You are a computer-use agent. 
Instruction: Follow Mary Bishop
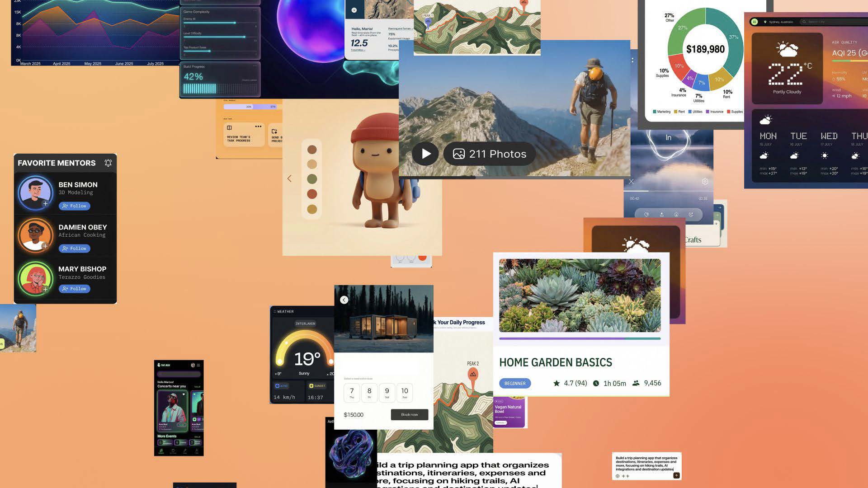(x=74, y=289)
